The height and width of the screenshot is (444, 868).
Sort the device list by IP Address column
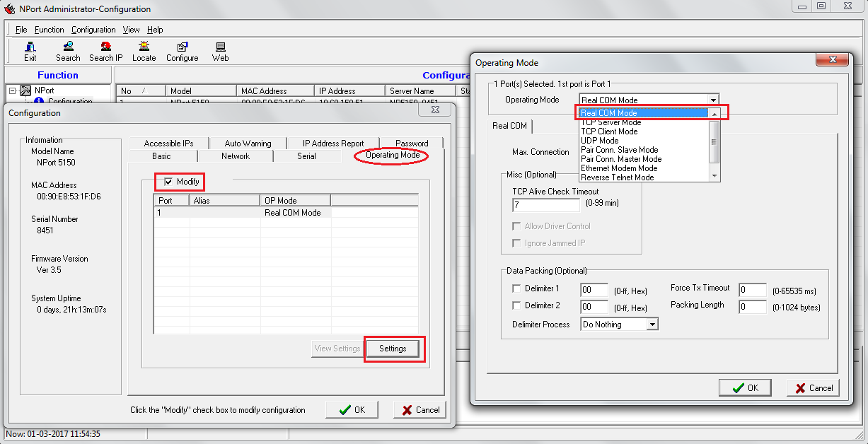pos(350,91)
